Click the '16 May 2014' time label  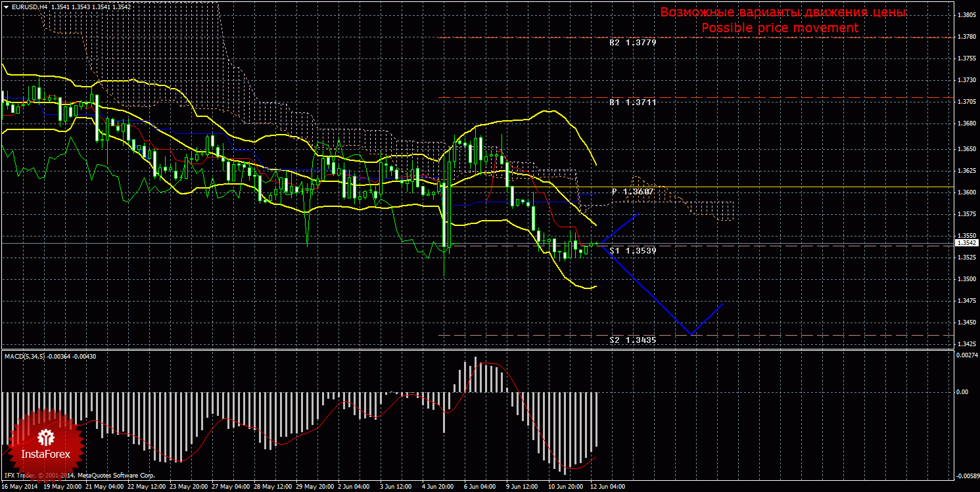[x=19, y=487]
